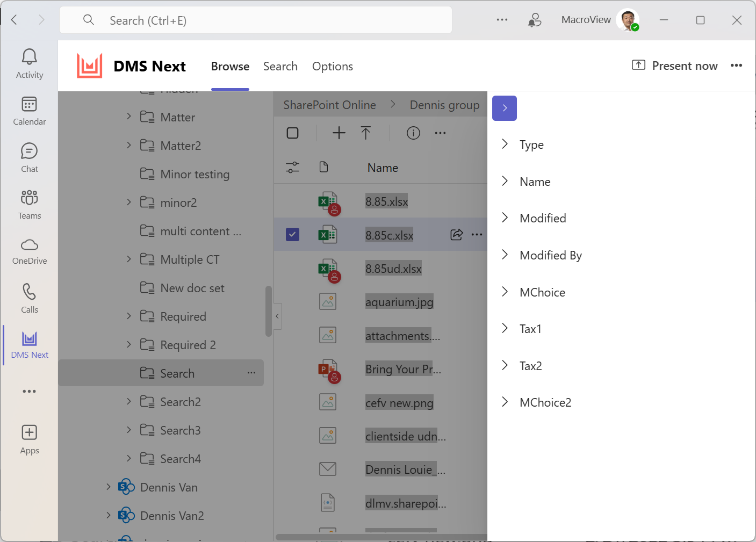Click the Search (Ctrl+E) input field
Image resolution: width=756 pixels, height=542 pixels.
tap(256, 20)
